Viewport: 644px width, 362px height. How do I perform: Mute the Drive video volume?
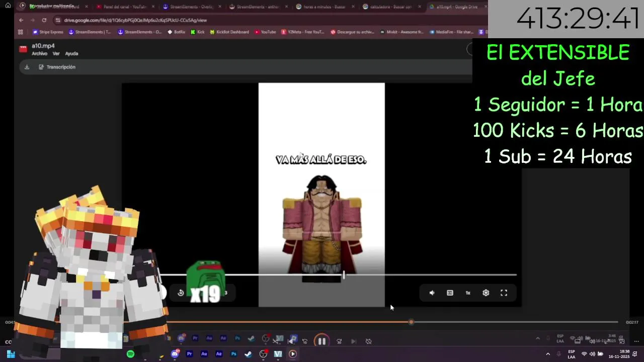[x=432, y=293]
